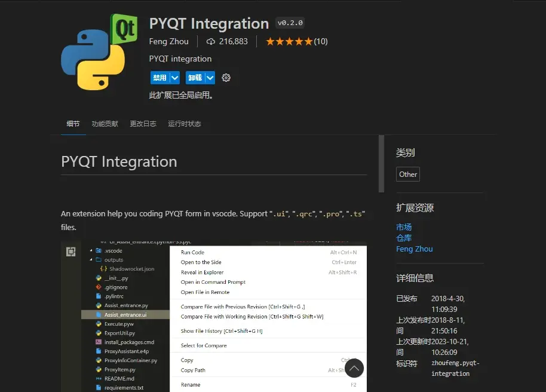The width and height of the screenshot is (546, 392).
Task: Select ProxyInfoContainer.py in screenshot
Action: (131, 360)
